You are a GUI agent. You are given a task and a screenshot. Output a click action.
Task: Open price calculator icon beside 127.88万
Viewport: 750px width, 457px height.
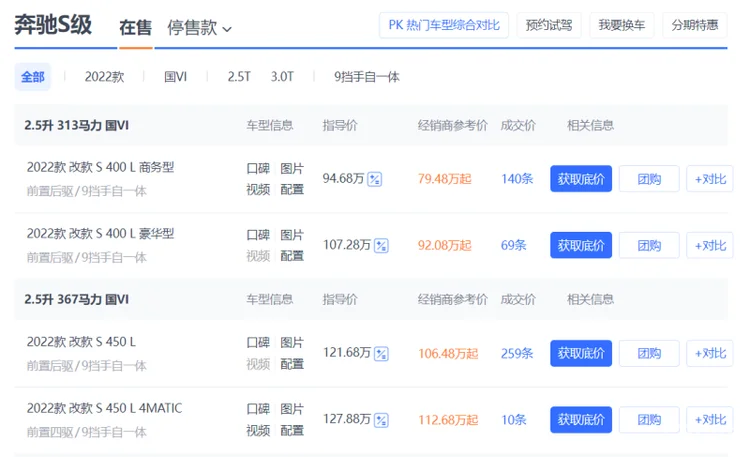(381, 420)
